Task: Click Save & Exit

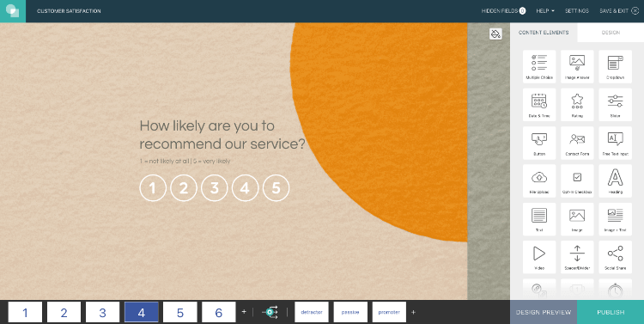Action: click(619, 11)
